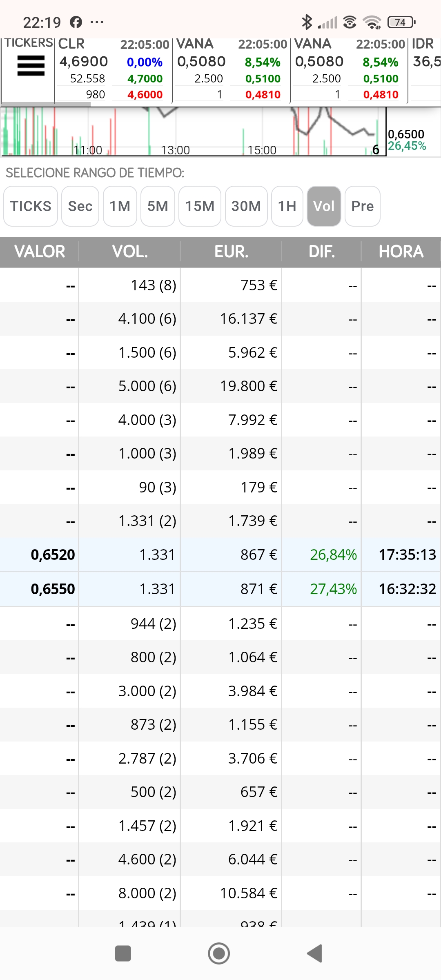Select the TICKS time range

pyautogui.click(x=31, y=206)
